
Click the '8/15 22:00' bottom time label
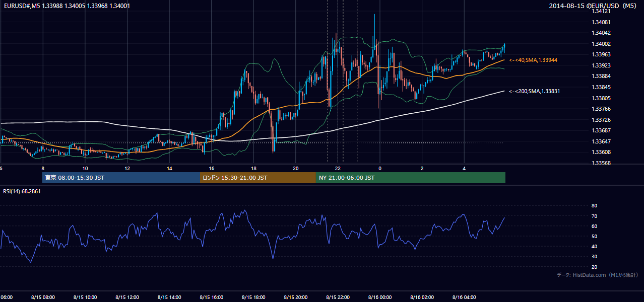tap(338, 297)
